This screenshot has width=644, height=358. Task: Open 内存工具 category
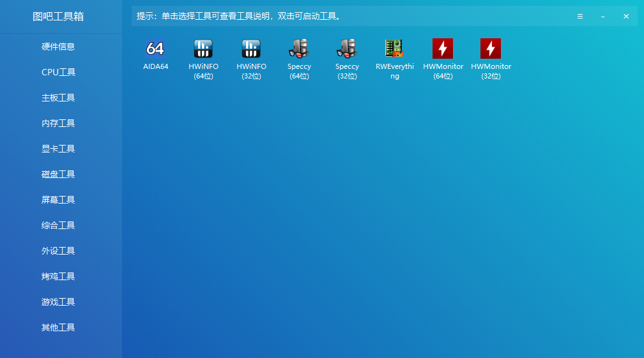58,123
